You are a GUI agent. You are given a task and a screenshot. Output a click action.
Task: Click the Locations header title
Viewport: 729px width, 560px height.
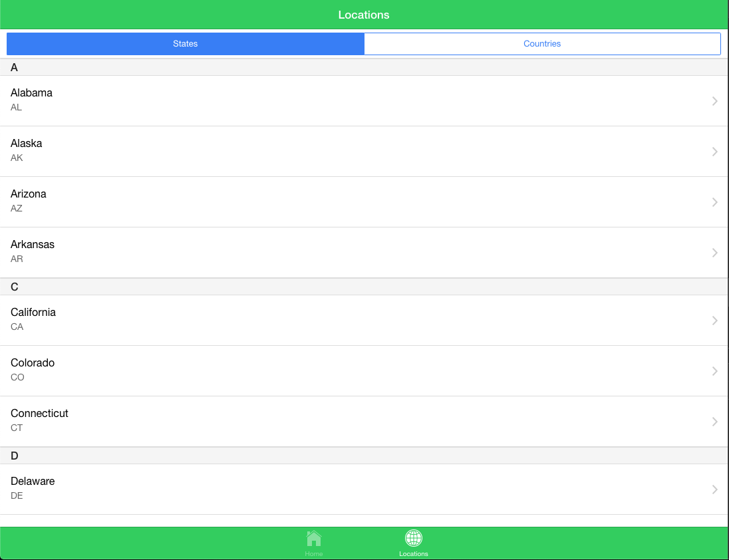click(x=364, y=15)
